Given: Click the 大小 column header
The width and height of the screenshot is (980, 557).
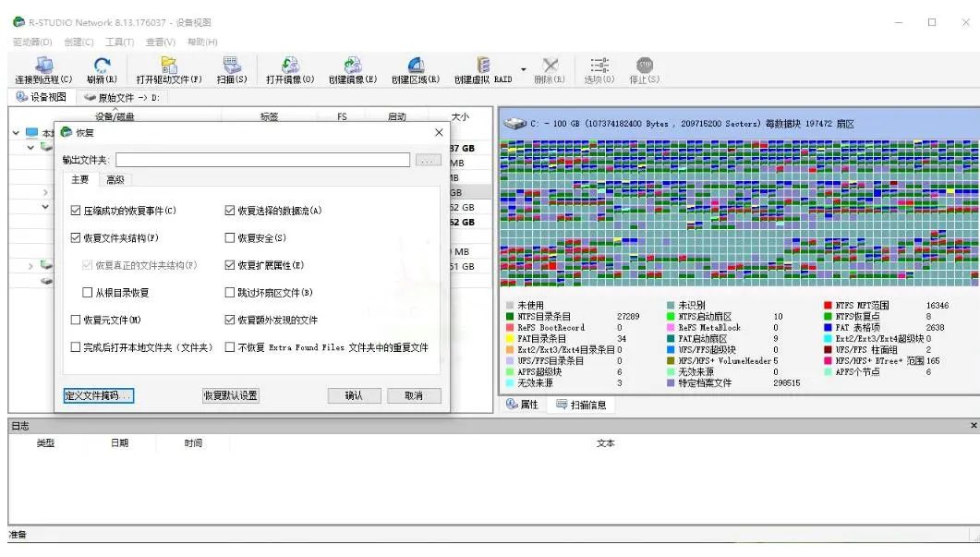Looking at the screenshot, I should (x=460, y=116).
